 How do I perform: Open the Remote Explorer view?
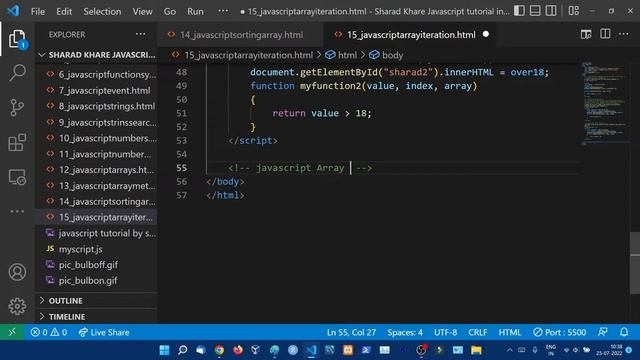point(17,177)
